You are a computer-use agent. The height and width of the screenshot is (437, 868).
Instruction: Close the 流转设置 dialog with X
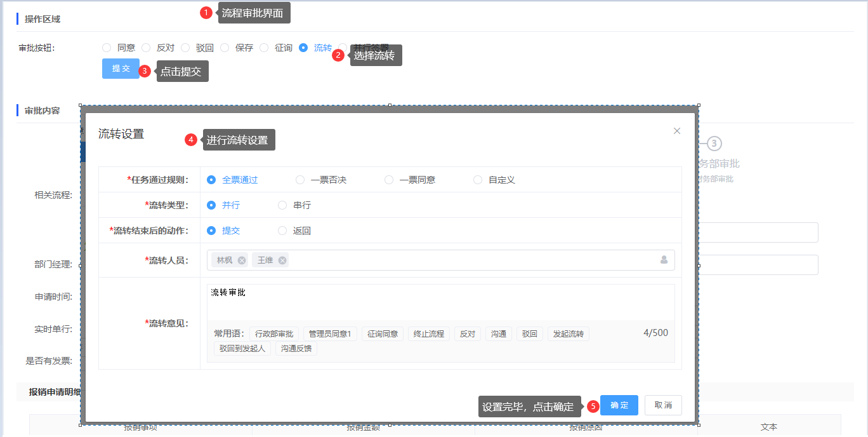tap(676, 131)
